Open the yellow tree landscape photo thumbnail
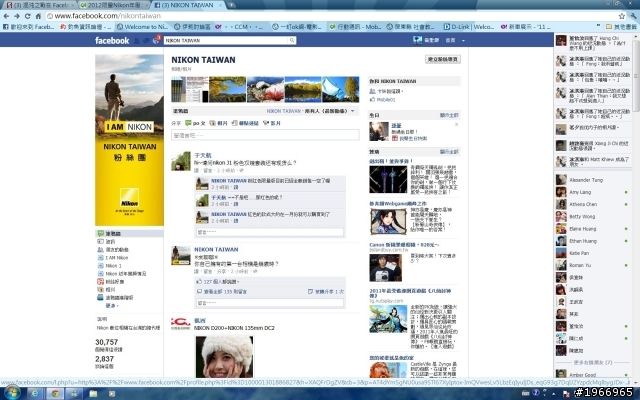 [x=227, y=89]
